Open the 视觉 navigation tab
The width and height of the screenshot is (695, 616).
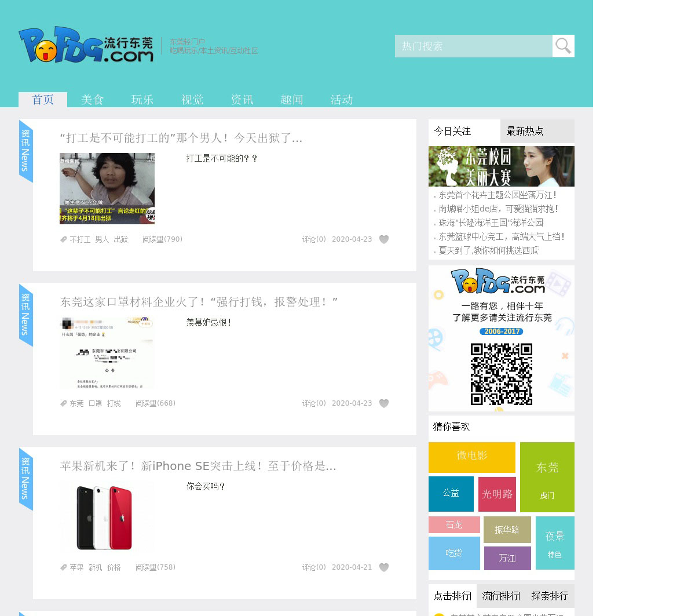192,100
